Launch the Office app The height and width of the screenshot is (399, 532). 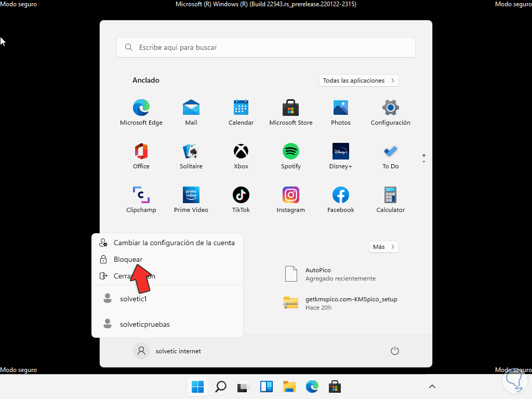point(141,156)
